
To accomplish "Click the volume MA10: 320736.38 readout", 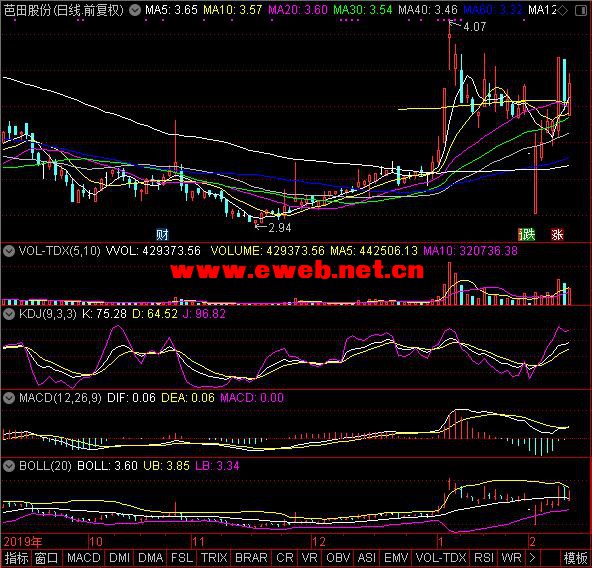I will click(470, 251).
